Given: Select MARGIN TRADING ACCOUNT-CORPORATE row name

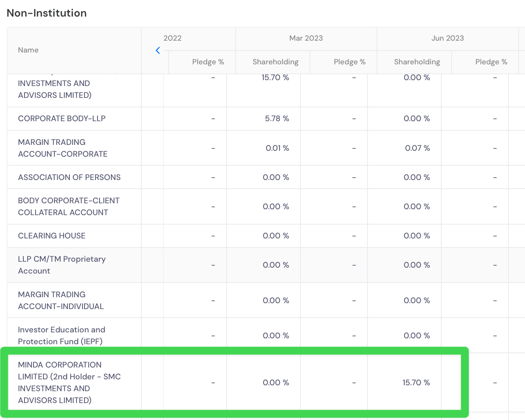Looking at the screenshot, I should click(x=63, y=148).
